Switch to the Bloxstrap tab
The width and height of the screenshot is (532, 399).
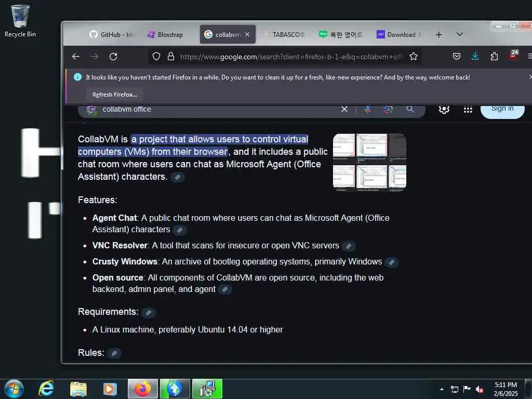(x=165, y=35)
